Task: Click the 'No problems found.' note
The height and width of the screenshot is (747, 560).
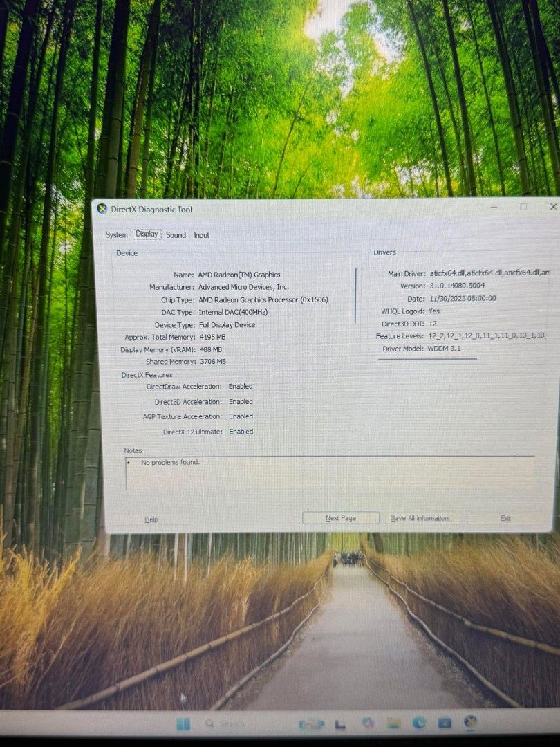Action: click(x=171, y=462)
